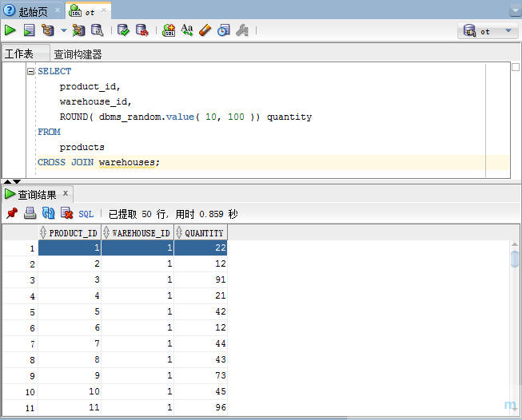Switch to the 起始页 tab
Image resolution: width=522 pixels, height=420 pixels.
point(33,12)
